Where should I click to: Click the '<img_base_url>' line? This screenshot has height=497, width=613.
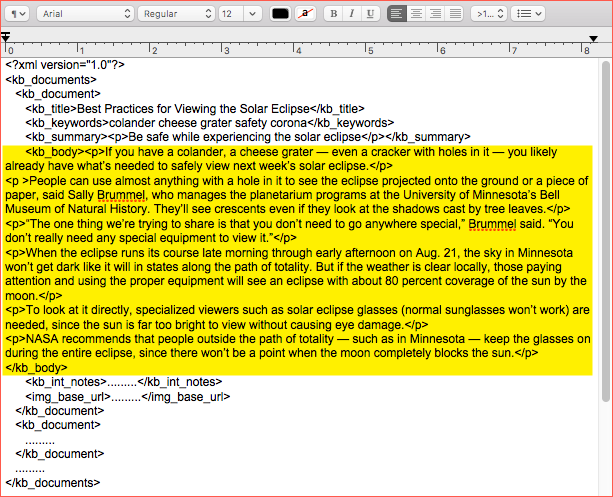(127, 397)
